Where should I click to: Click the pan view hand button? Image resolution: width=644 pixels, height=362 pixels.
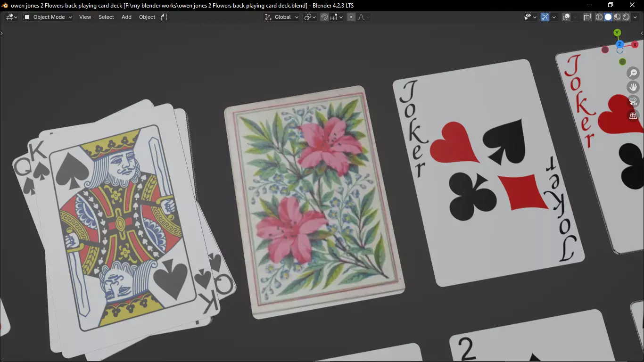coord(633,87)
